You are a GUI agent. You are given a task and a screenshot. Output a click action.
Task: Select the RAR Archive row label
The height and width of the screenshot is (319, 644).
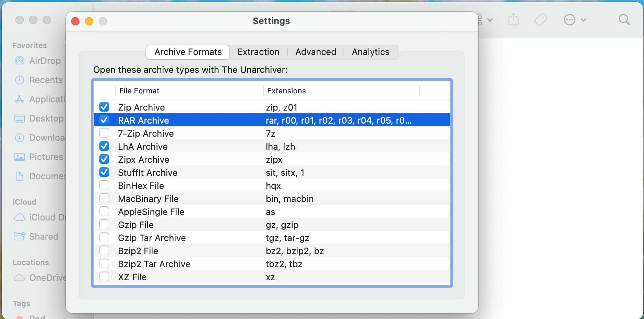click(143, 121)
